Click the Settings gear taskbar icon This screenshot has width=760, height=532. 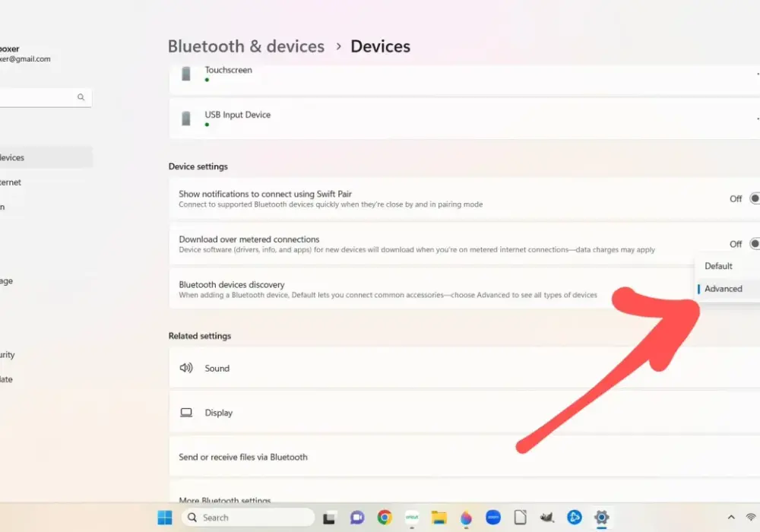601,518
